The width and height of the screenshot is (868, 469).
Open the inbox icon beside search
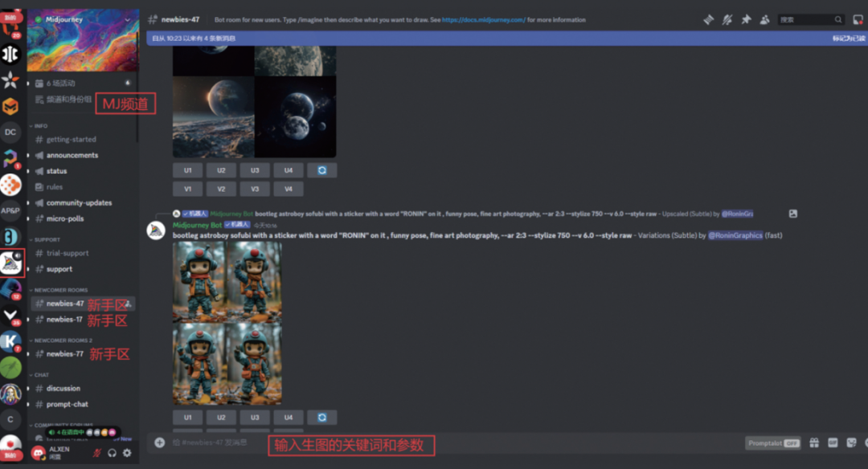[858, 19]
